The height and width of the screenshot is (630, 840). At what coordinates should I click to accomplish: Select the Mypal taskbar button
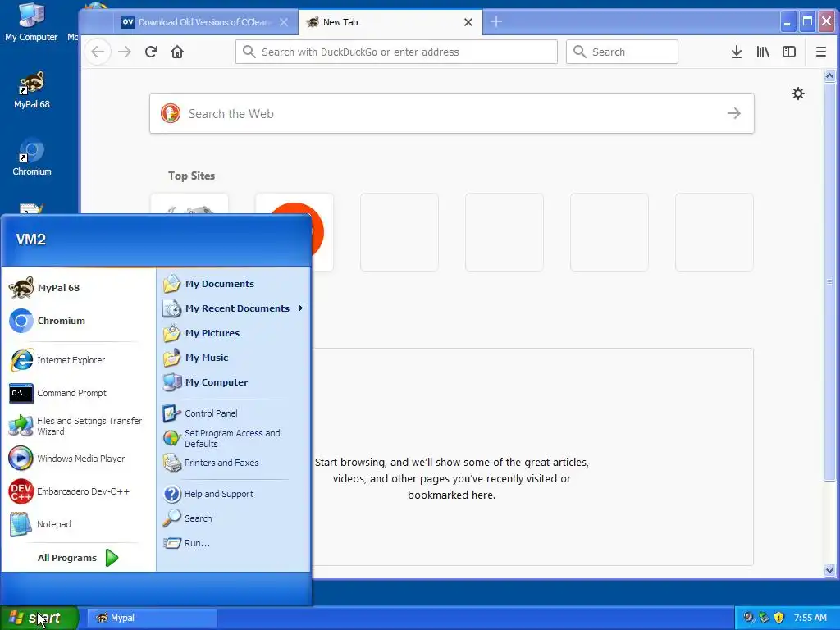tap(152, 619)
